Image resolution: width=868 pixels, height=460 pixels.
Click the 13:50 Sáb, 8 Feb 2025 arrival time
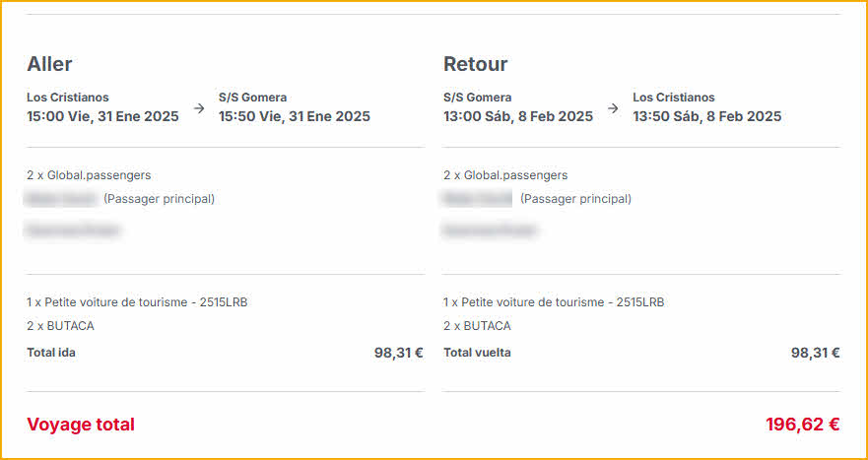(x=706, y=116)
